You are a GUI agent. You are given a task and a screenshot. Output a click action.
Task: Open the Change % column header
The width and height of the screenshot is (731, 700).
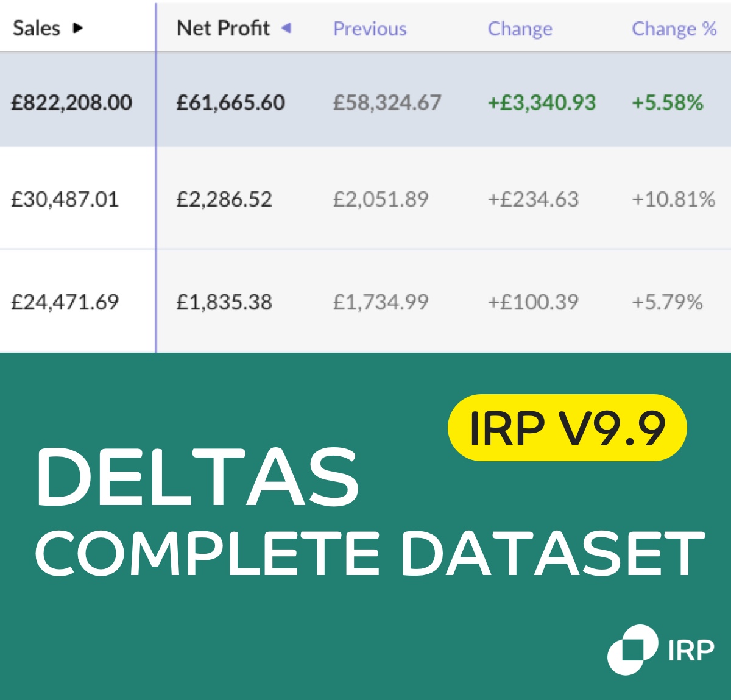[x=674, y=29]
